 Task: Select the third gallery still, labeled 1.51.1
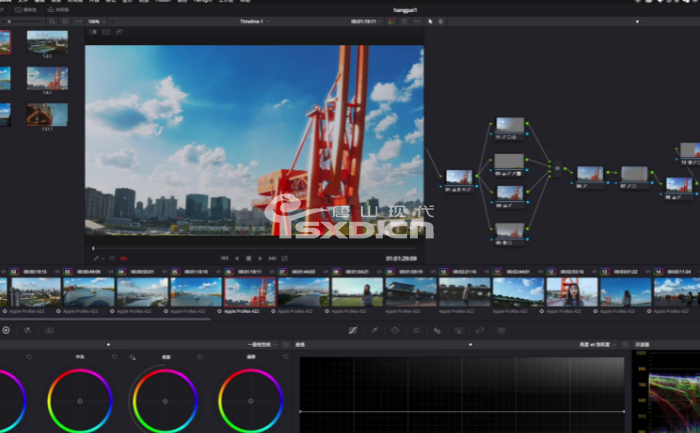pos(47,117)
